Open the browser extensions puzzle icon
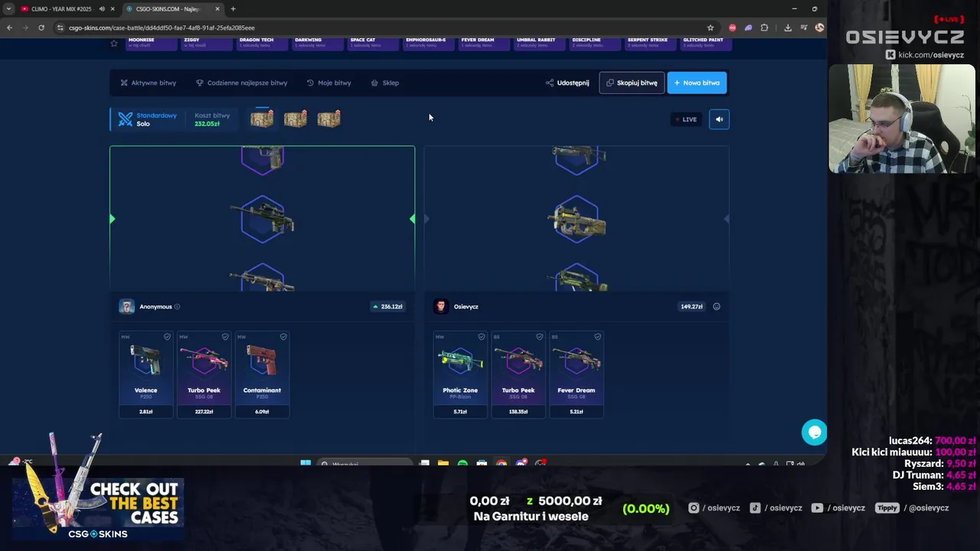980x551 pixels. (764, 28)
